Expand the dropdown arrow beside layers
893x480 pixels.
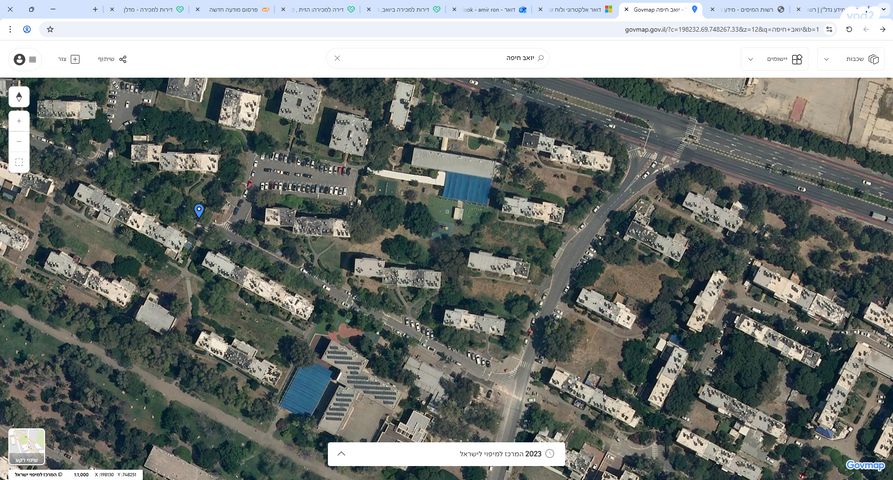[826, 59]
